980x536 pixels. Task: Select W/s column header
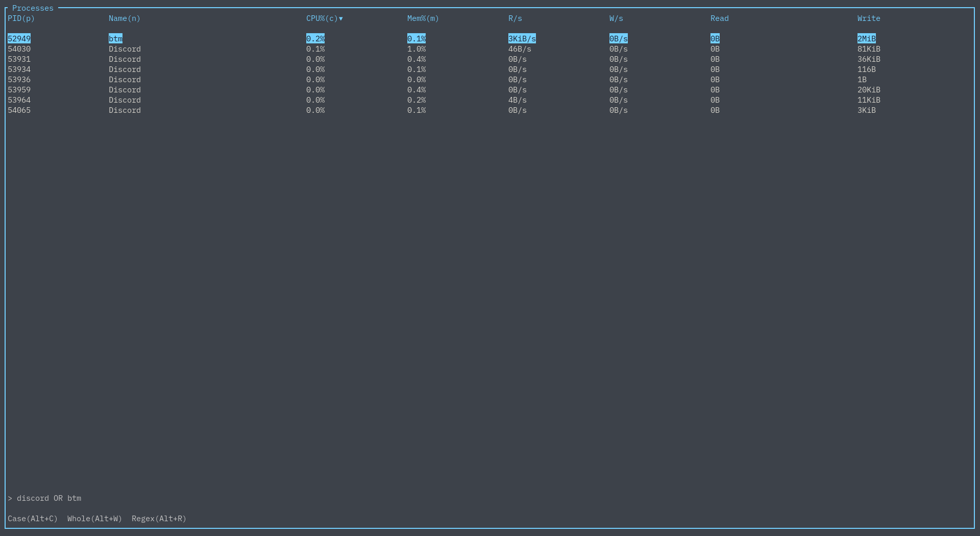coord(616,18)
